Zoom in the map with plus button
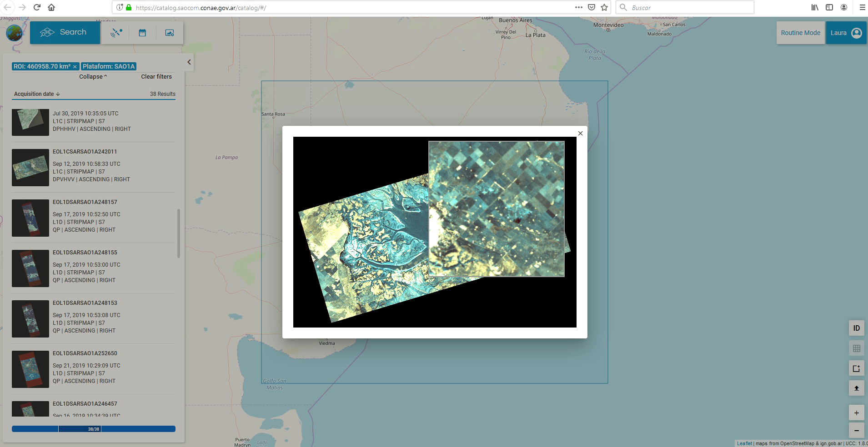This screenshot has height=447, width=868. tap(856, 413)
